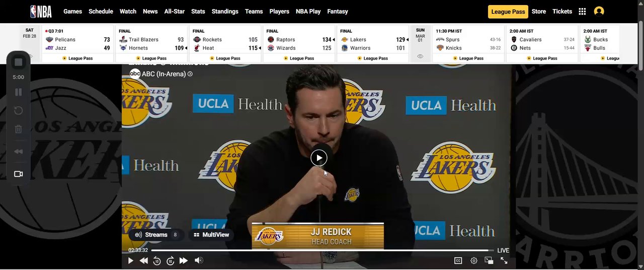Open League Pass for Rockets vs Heat
The height and width of the screenshot is (270, 644).
(x=225, y=58)
